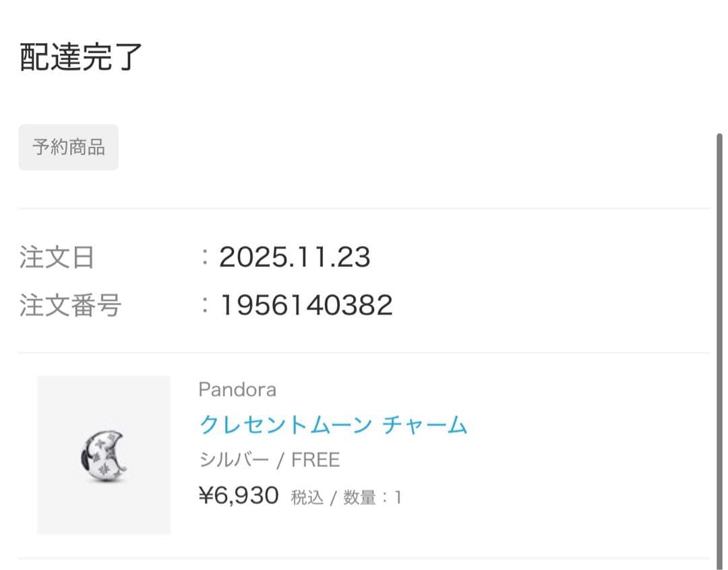The width and height of the screenshot is (728, 570).
Task: Select the order number 1956140382
Action: (305, 305)
